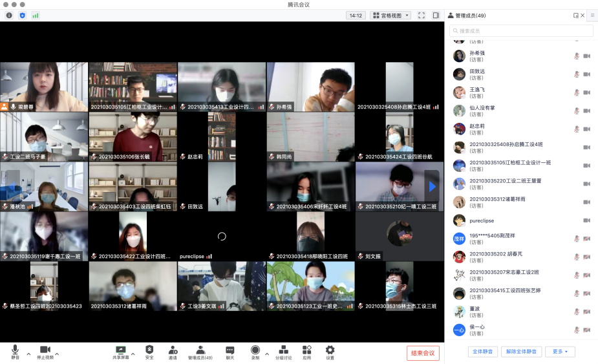Viewport: 598px width, 364px height.
Task: Expand audio options arrow next to 静音
Action: [28, 354]
